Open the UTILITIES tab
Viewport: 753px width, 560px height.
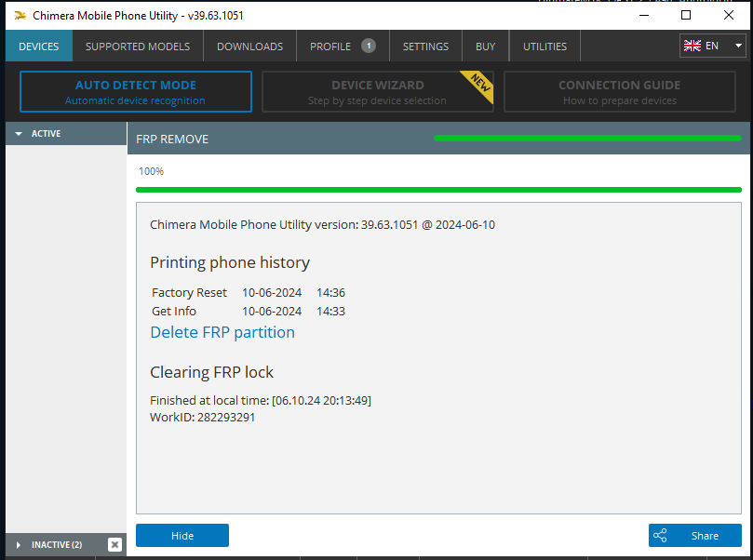[x=545, y=47]
